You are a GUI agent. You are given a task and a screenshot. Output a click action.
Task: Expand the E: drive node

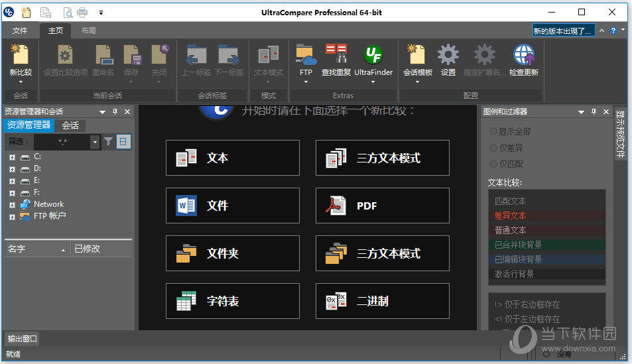(x=12, y=181)
